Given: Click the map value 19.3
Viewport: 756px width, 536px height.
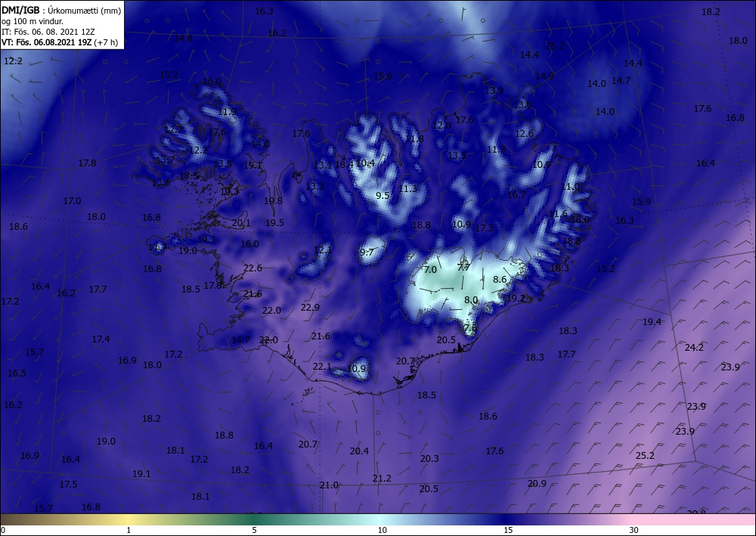Looking at the screenshot, I should tap(230, 191).
